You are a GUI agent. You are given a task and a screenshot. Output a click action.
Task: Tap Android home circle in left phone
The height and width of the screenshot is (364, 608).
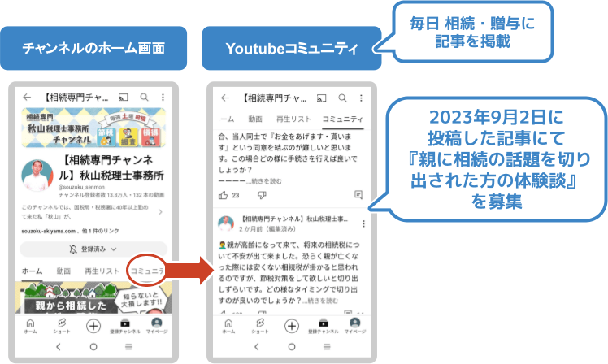coord(93,347)
